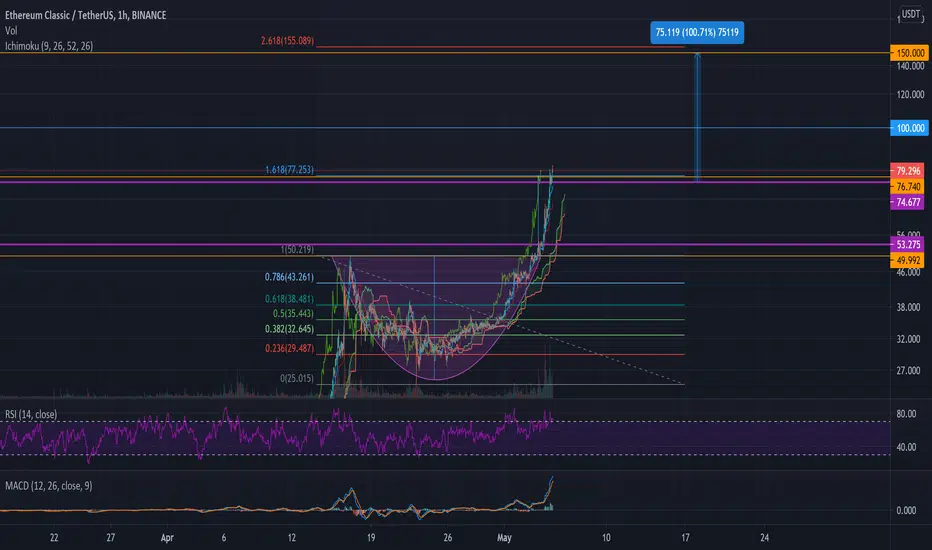
Task: Click the 0.000 MACD scale value
Action: pos(906,510)
